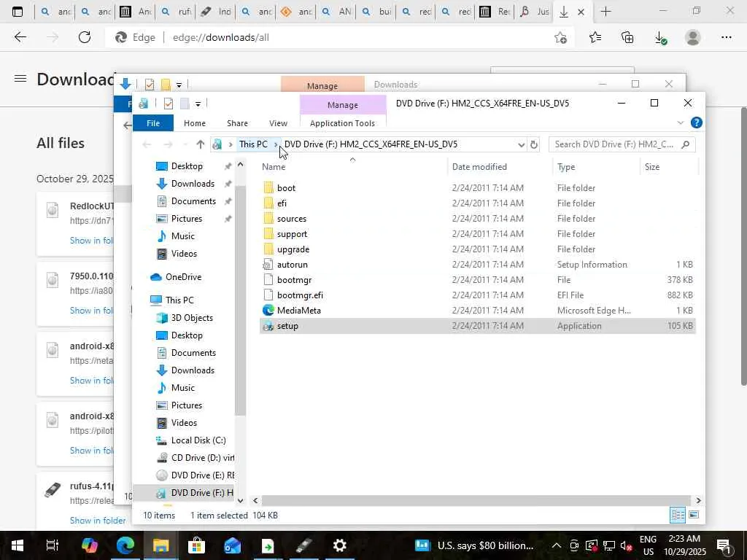Image resolution: width=747 pixels, height=560 pixels.
Task: Open DVD Drive (E:) in navigation pane
Action: [x=196, y=475]
